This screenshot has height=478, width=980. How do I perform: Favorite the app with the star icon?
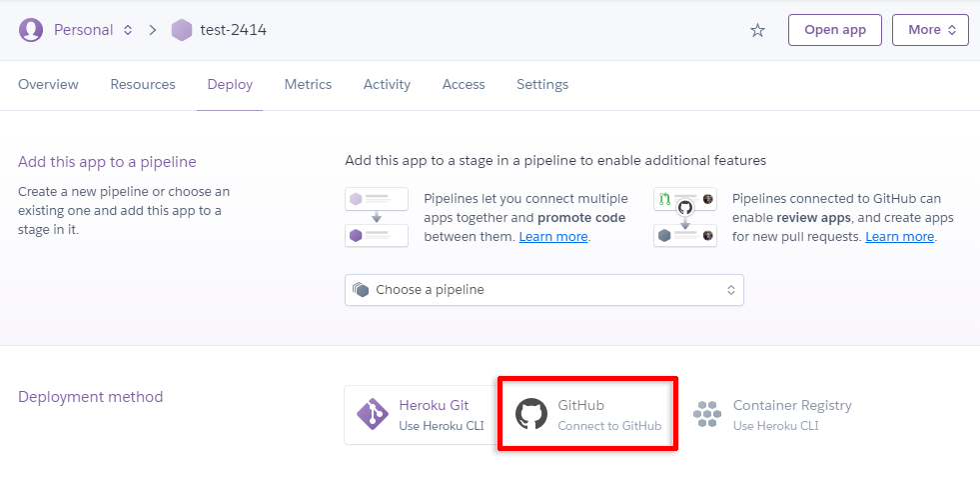tap(757, 30)
